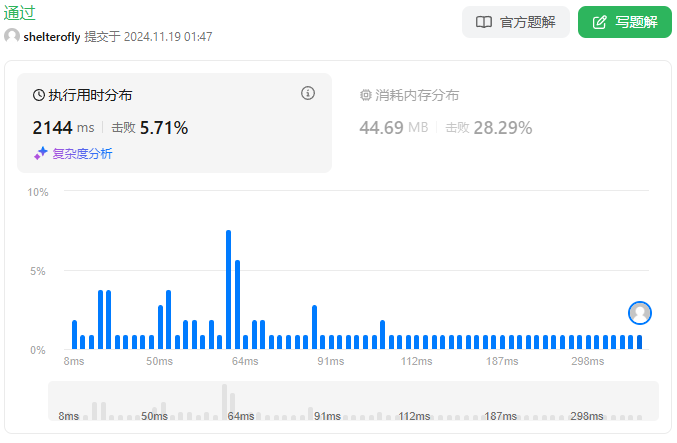Click the clock icon beside 执行用时分布
Image resolution: width=677 pixels, height=443 pixels.
[x=40, y=95]
